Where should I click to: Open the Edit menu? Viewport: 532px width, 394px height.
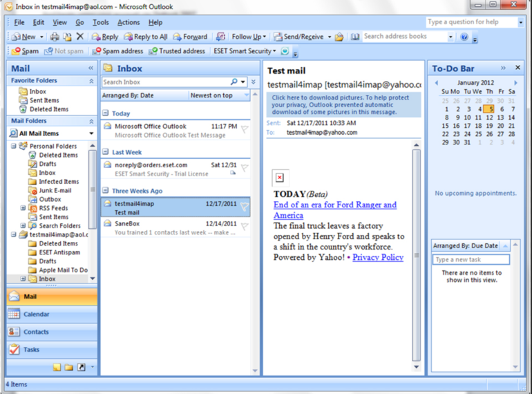tap(38, 22)
